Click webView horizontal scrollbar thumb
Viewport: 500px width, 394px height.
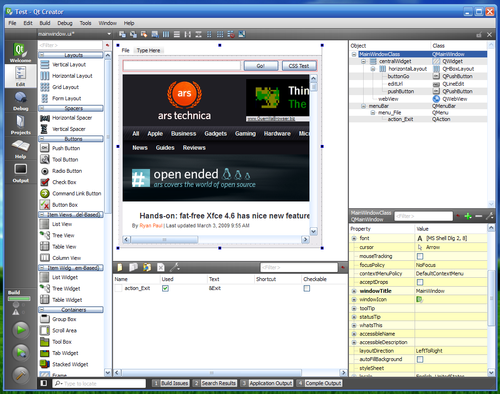(x=164, y=239)
